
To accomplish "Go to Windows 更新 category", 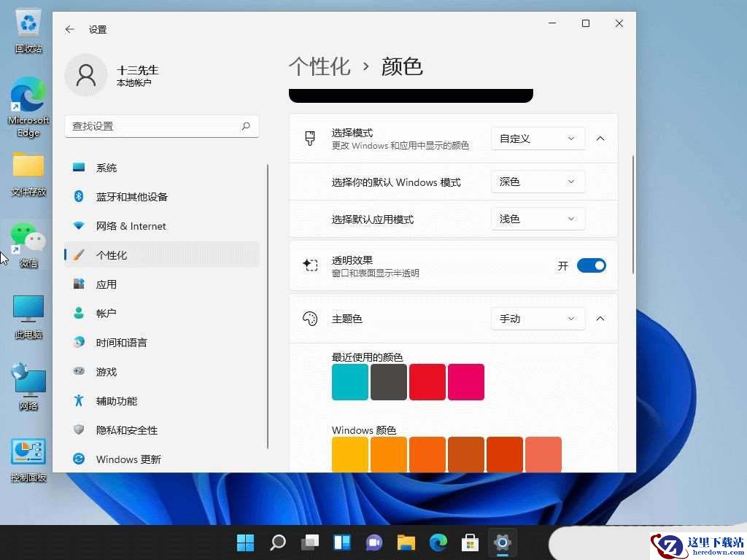I will tap(162, 459).
